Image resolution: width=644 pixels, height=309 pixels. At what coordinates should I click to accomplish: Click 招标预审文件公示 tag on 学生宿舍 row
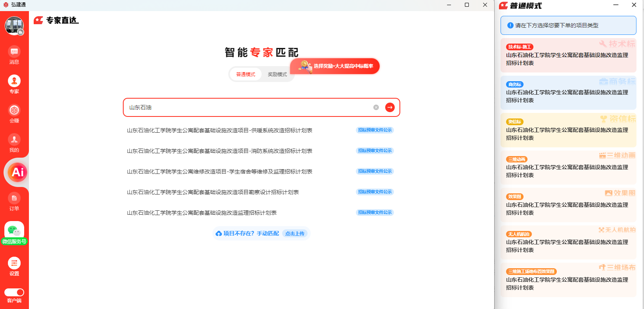375,171
